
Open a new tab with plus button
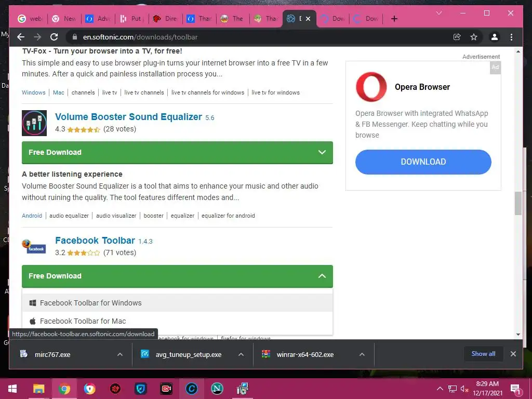pos(394,19)
